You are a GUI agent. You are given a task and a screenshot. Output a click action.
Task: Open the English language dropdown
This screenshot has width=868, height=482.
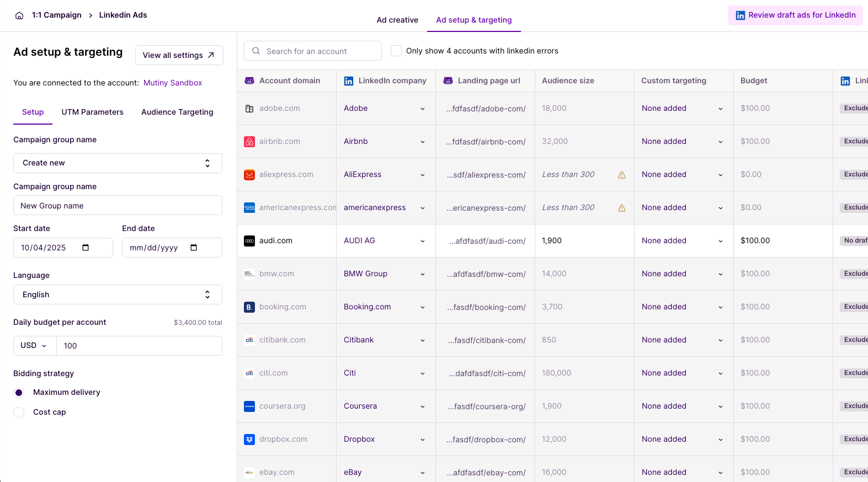(x=118, y=294)
